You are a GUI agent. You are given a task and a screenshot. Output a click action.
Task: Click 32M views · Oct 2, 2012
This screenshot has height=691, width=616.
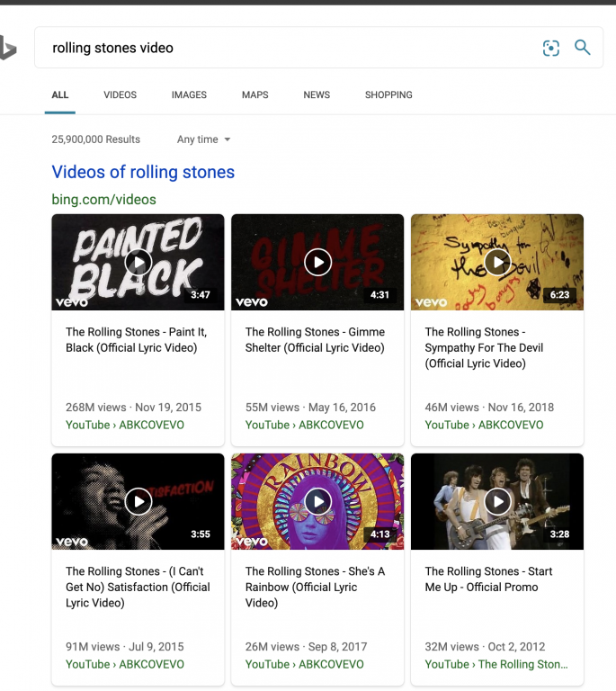click(485, 647)
